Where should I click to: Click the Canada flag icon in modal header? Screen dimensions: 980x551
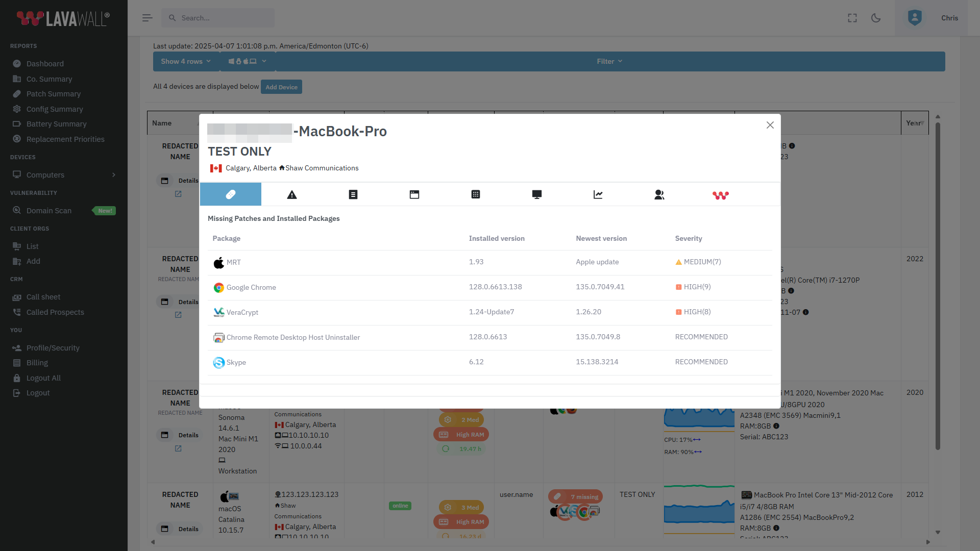(216, 168)
